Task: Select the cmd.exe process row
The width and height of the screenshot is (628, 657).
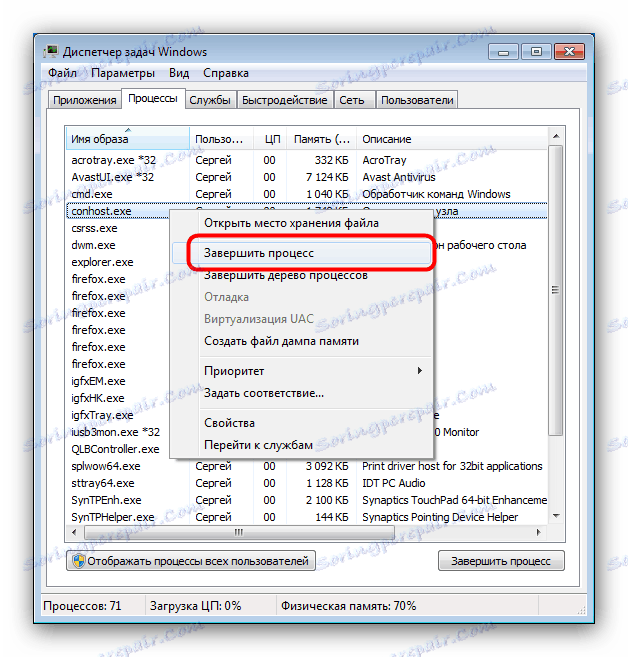Action: pyautogui.click(x=307, y=194)
